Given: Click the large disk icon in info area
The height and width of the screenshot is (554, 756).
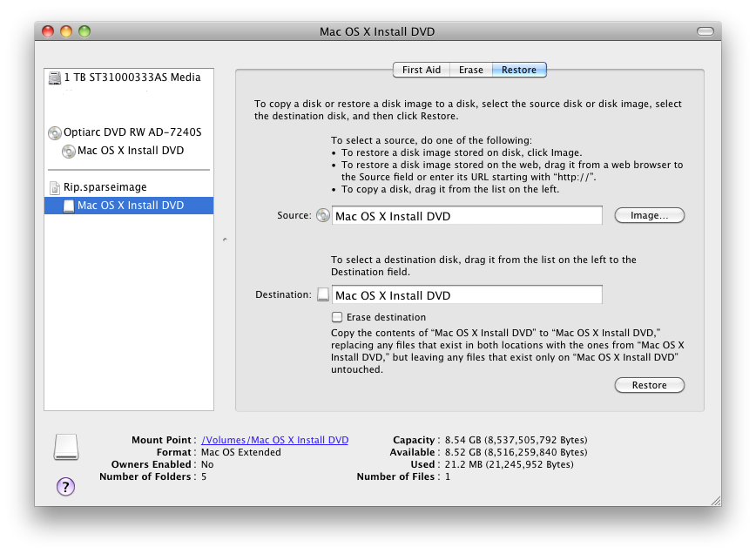Looking at the screenshot, I should [66, 446].
